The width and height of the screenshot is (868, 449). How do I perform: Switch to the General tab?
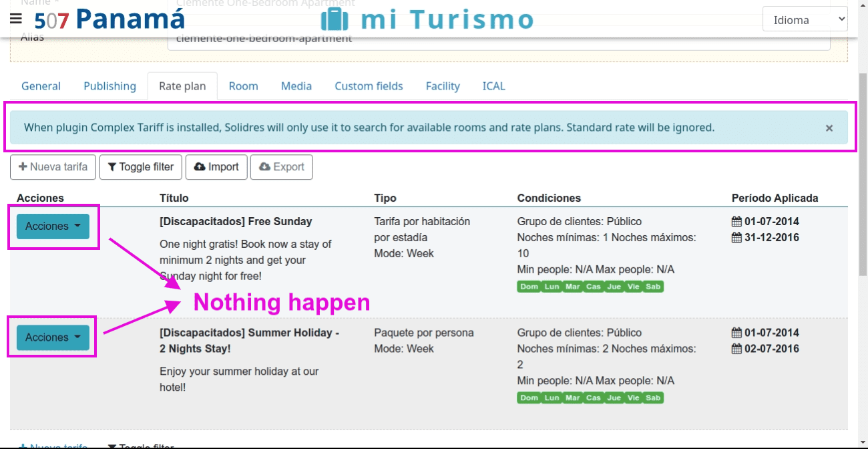pyautogui.click(x=41, y=86)
